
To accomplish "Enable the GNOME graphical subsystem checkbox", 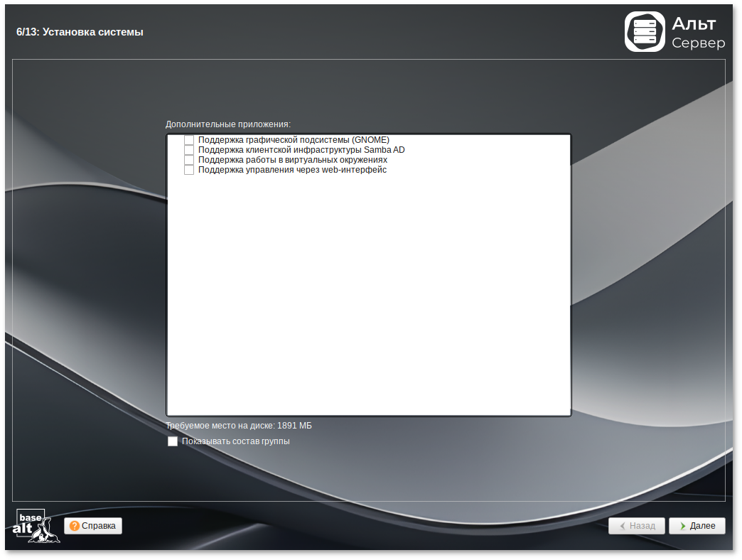I will pos(189,140).
